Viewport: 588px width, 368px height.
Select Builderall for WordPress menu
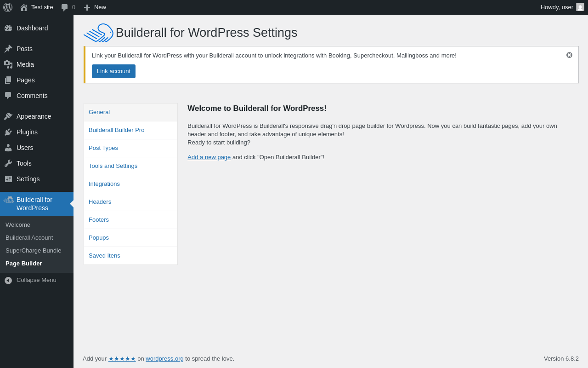point(37,204)
